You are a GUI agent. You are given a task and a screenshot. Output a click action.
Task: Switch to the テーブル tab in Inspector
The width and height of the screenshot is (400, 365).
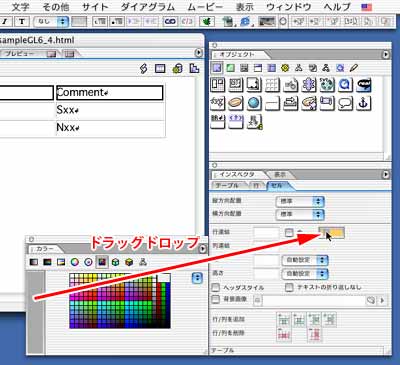coord(228,186)
